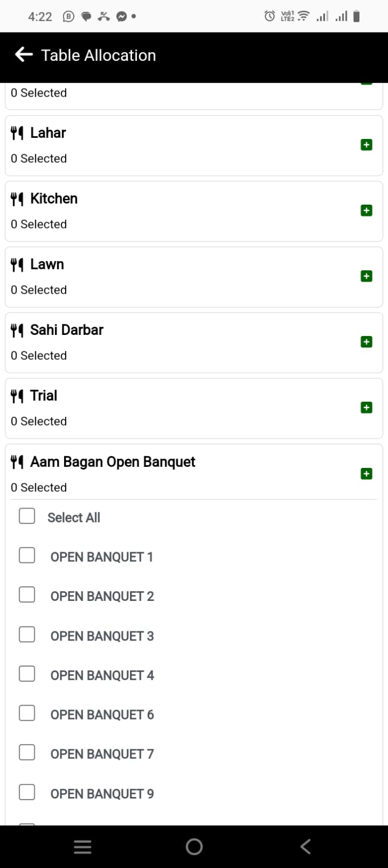Open the Sahi Darbar area title
Viewport: 388px width, 868px height.
pyautogui.click(x=67, y=330)
